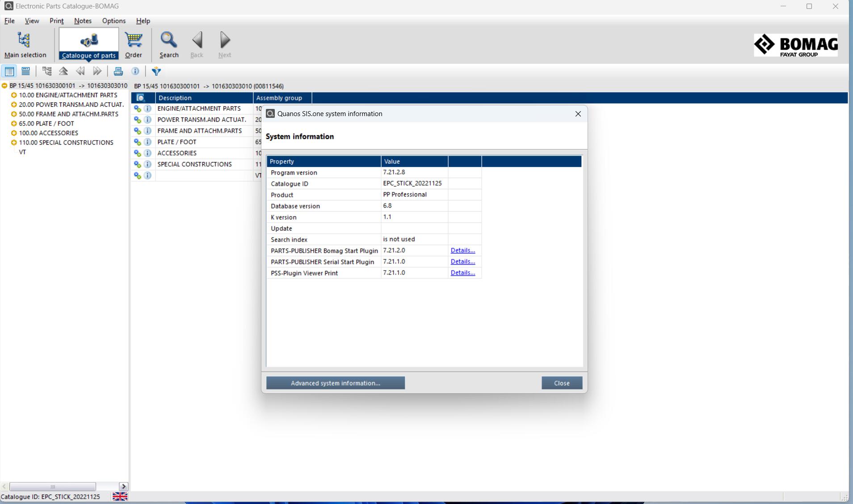853x504 pixels.
Task: Open Details for PSS-Plugin Viewer Print
Action: [x=462, y=273]
